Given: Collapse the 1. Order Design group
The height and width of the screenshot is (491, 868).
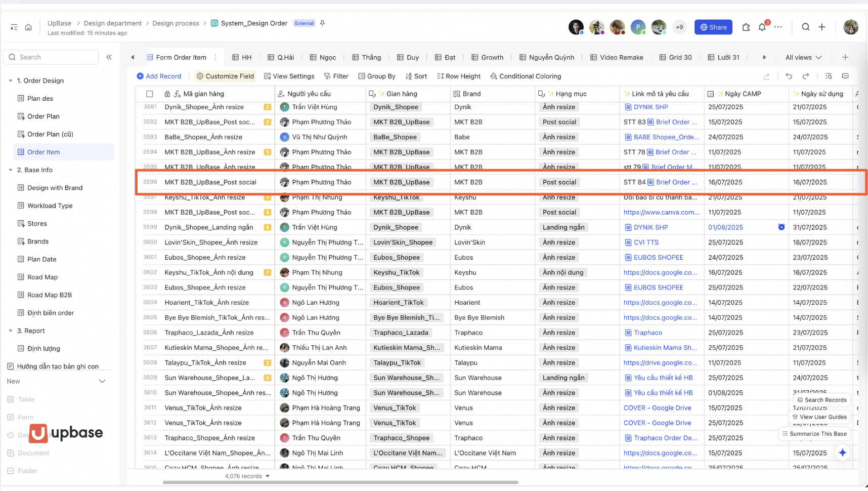Looking at the screenshot, I should click(x=11, y=80).
